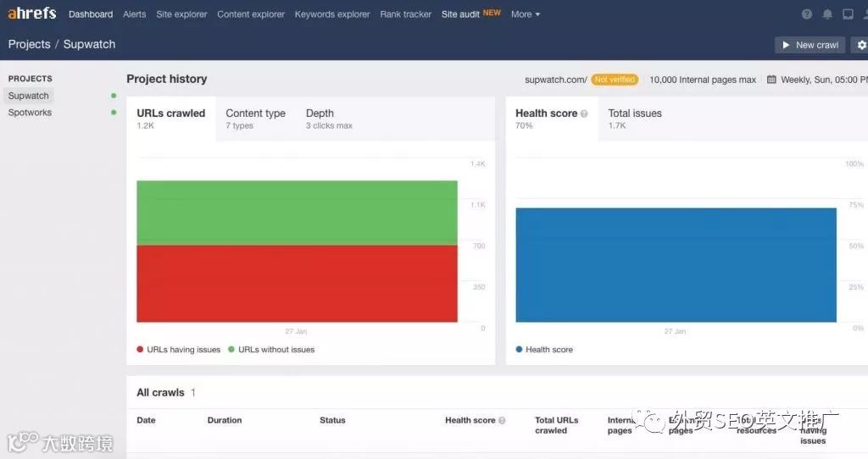The width and height of the screenshot is (868, 459).
Task: Click the green URLs without issues bar
Action: (298, 213)
